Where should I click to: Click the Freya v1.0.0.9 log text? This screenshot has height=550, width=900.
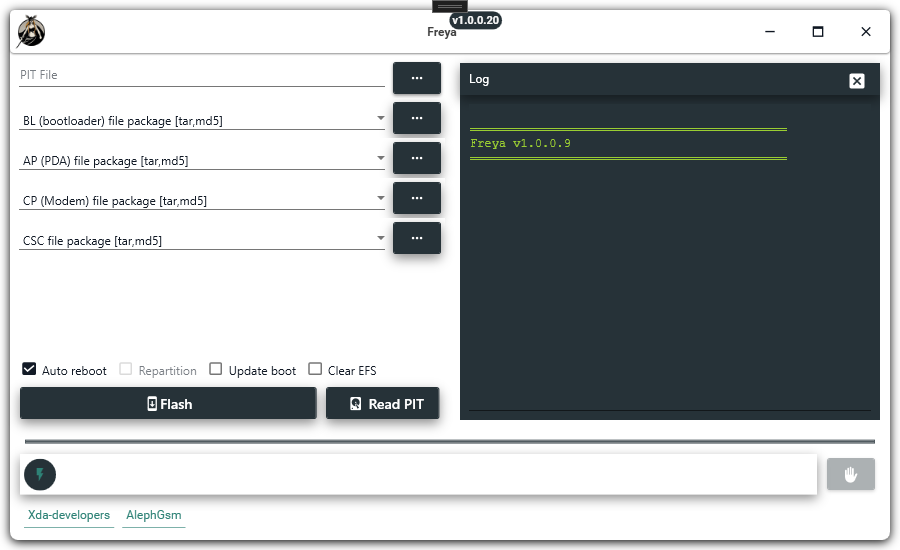520,144
